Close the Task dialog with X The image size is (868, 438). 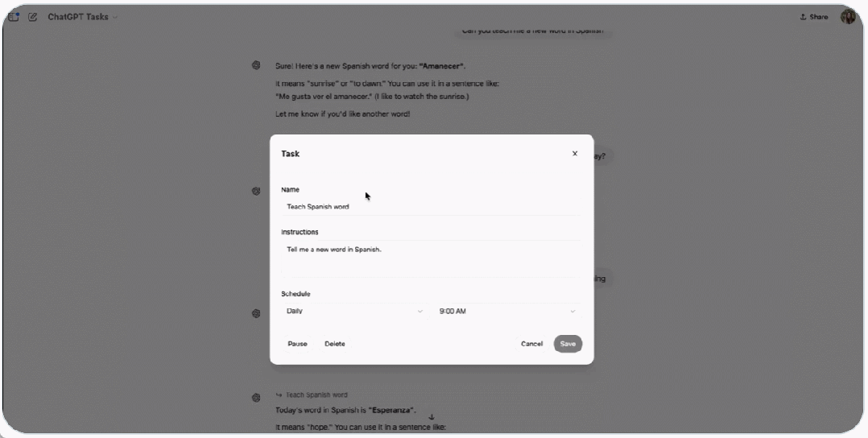click(x=575, y=154)
